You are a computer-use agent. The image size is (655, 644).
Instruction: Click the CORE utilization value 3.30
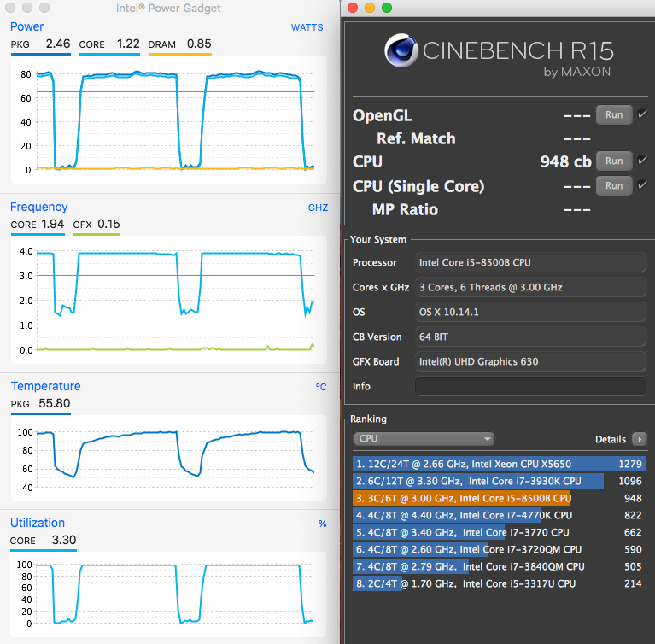point(64,540)
